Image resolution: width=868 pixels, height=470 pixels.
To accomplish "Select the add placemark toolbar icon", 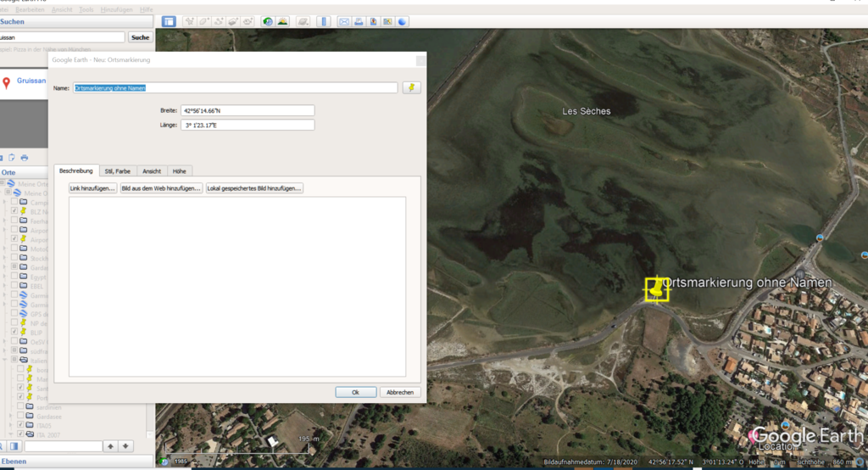I will click(x=189, y=21).
